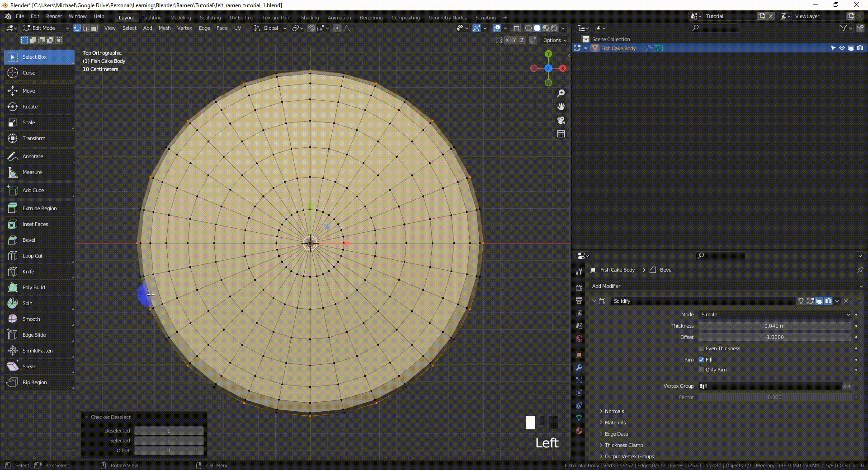Select the Loop Cut tool
Image resolution: width=868 pixels, height=470 pixels.
pyautogui.click(x=32, y=256)
